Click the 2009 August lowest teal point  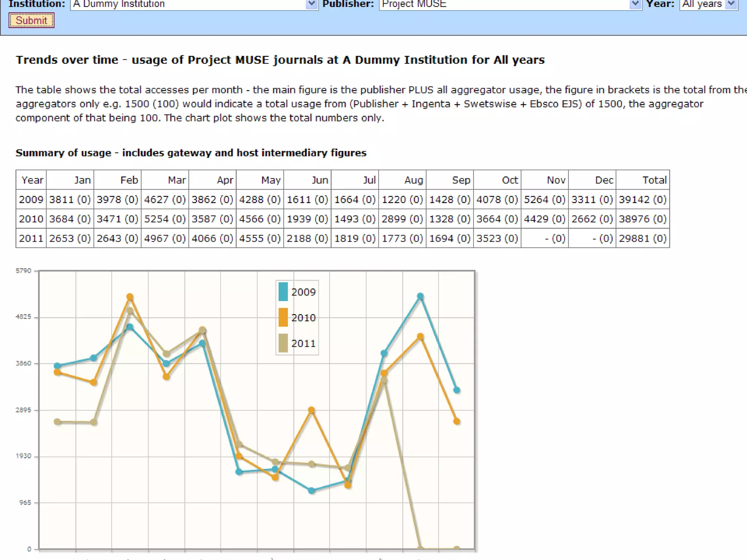(311, 491)
